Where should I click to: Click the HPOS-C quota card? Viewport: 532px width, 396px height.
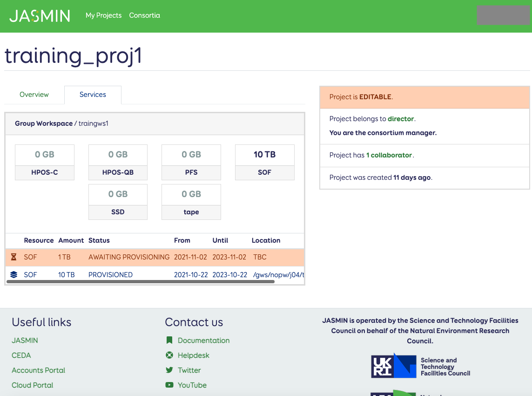pyautogui.click(x=44, y=162)
